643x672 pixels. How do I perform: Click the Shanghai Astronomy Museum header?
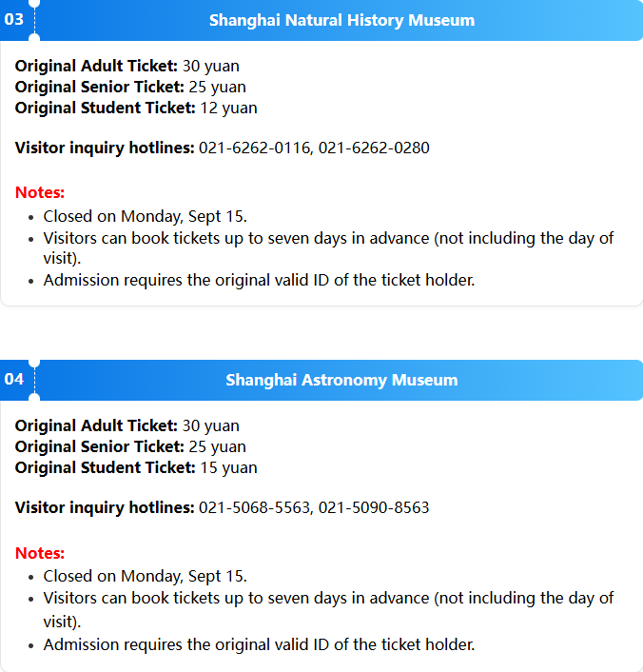(341, 380)
